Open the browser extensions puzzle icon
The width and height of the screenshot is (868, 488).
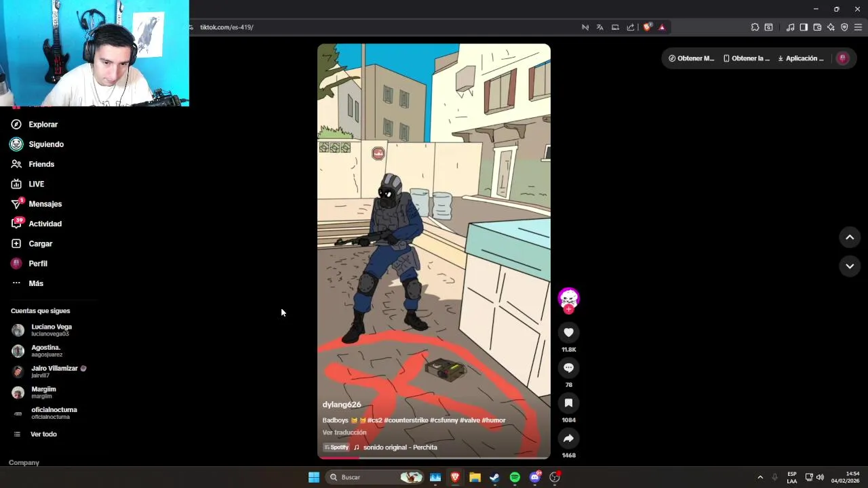click(x=755, y=27)
